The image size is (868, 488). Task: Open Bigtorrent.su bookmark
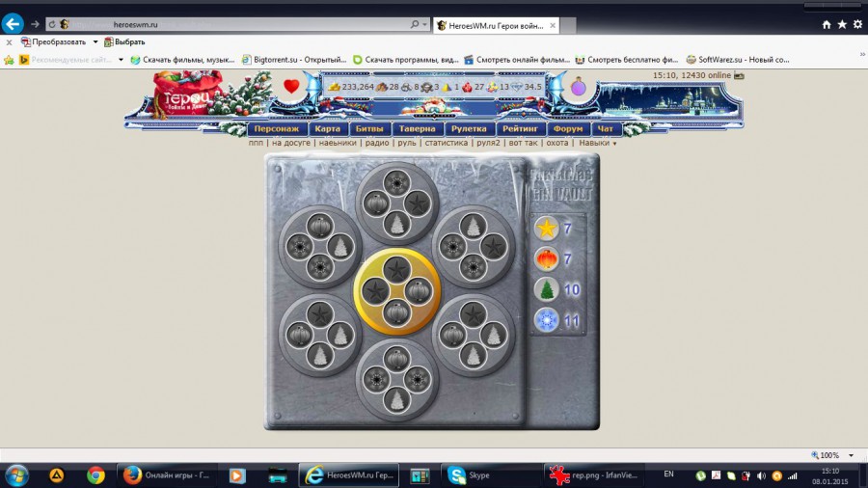294,60
